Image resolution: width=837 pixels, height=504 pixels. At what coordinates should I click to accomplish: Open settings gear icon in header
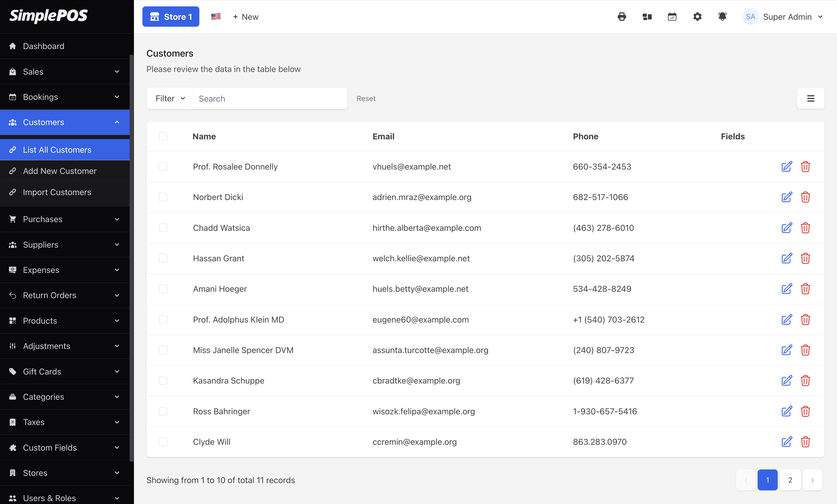[x=697, y=17]
